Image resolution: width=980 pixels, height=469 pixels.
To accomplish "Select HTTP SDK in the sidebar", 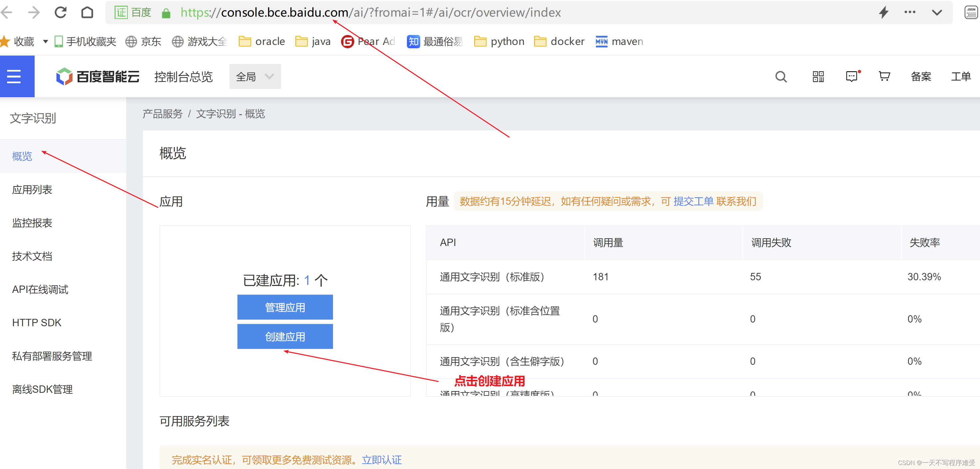I will 63,323.
